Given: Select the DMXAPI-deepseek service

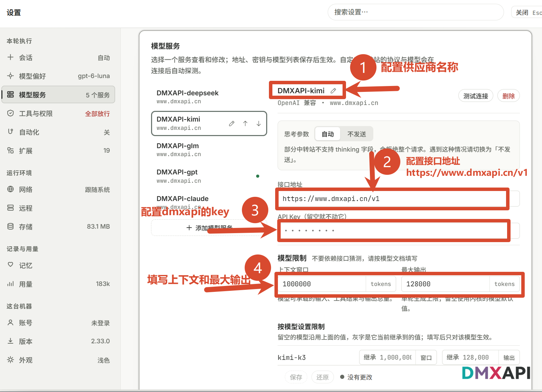Looking at the screenshot, I should [209, 97].
